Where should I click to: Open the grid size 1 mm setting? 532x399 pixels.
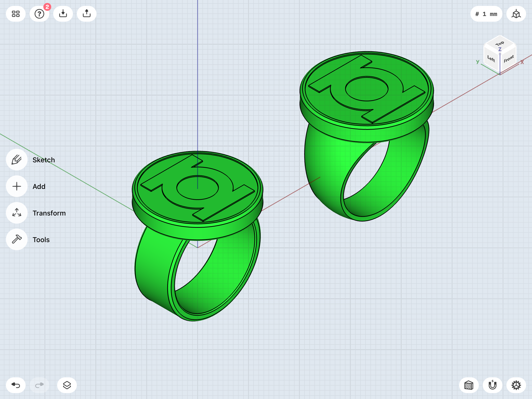pyautogui.click(x=486, y=14)
